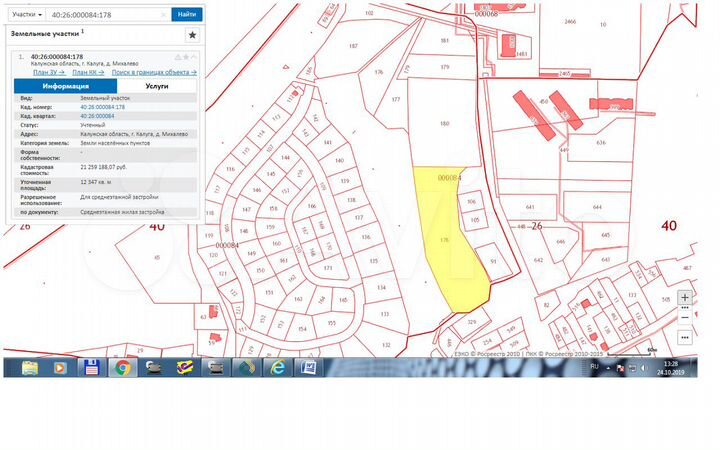
Task: Launch Internet Explorer from the taskbar
Action: (278, 368)
